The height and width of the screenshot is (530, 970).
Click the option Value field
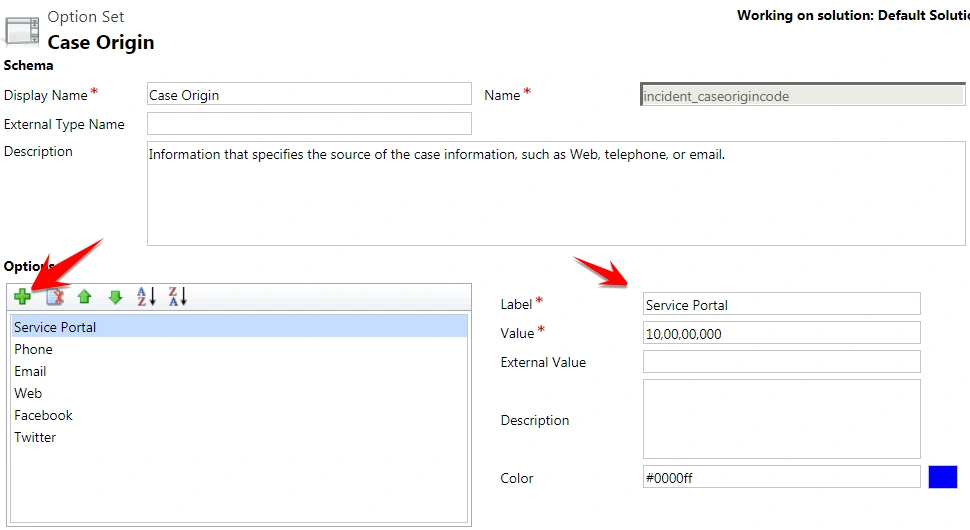tap(782, 333)
